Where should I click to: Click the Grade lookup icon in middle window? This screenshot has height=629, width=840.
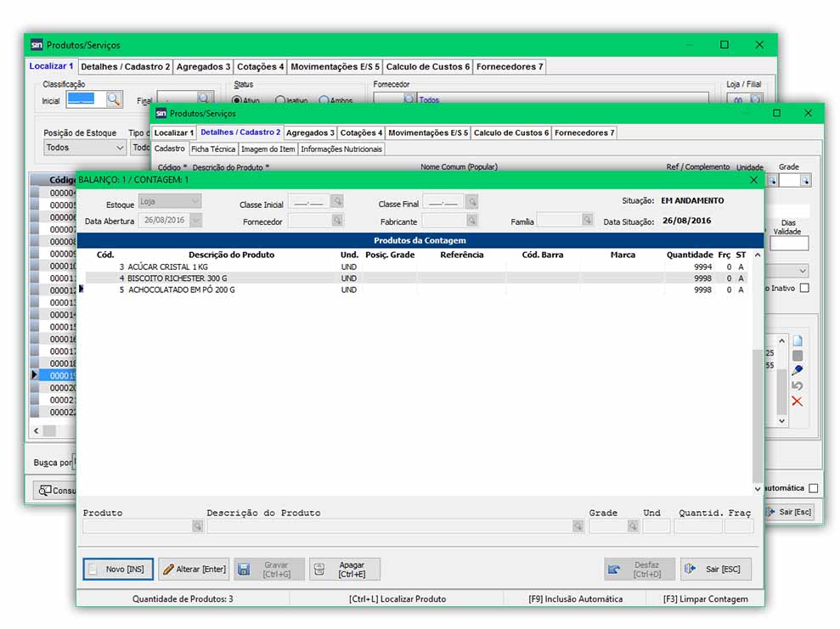pos(805,181)
